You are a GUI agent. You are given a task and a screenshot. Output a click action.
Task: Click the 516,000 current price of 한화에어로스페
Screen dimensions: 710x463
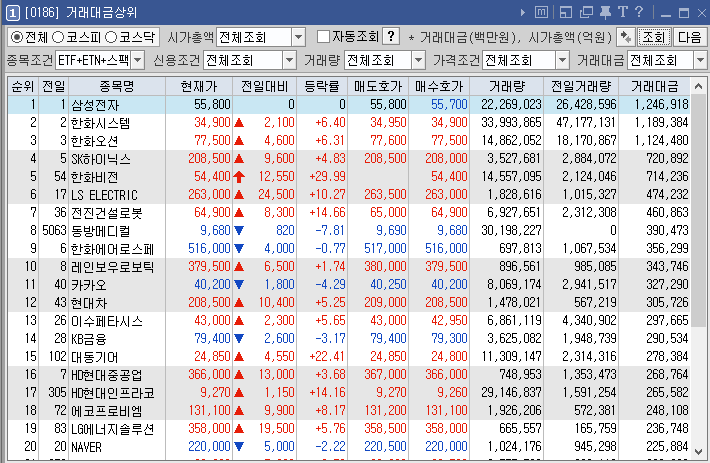[x=209, y=248]
